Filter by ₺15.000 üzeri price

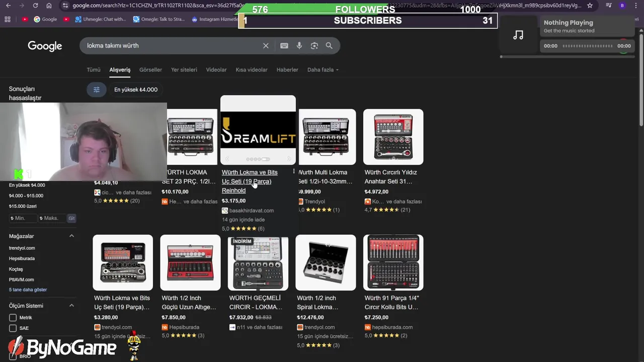[23, 206]
